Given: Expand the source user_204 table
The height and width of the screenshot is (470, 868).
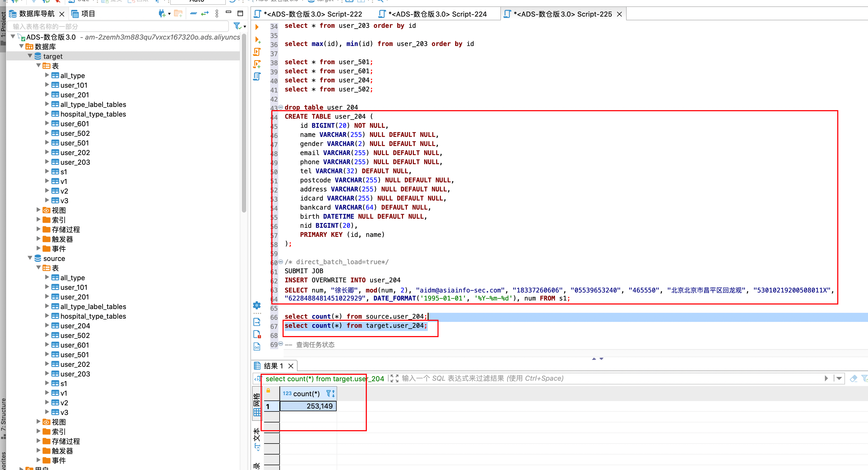Looking at the screenshot, I should pyautogui.click(x=47, y=325).
